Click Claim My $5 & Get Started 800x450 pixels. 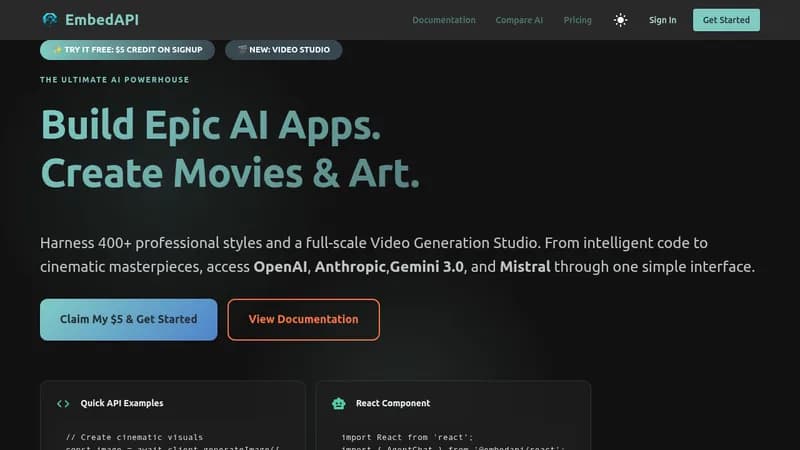(129, 319)
